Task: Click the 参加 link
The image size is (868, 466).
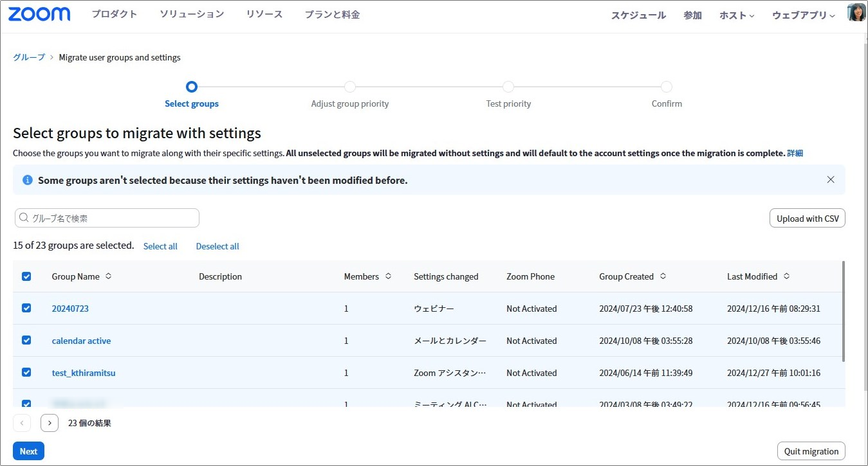Action: 692,15
